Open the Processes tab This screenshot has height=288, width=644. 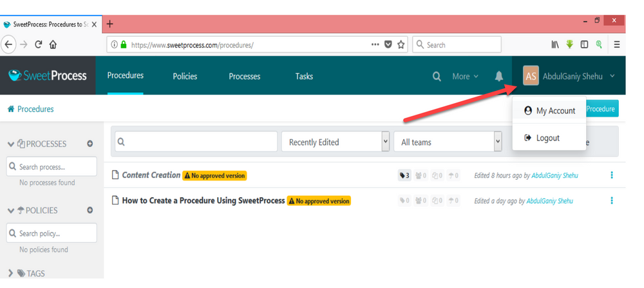pyautogui.click(x=244, y=77)
